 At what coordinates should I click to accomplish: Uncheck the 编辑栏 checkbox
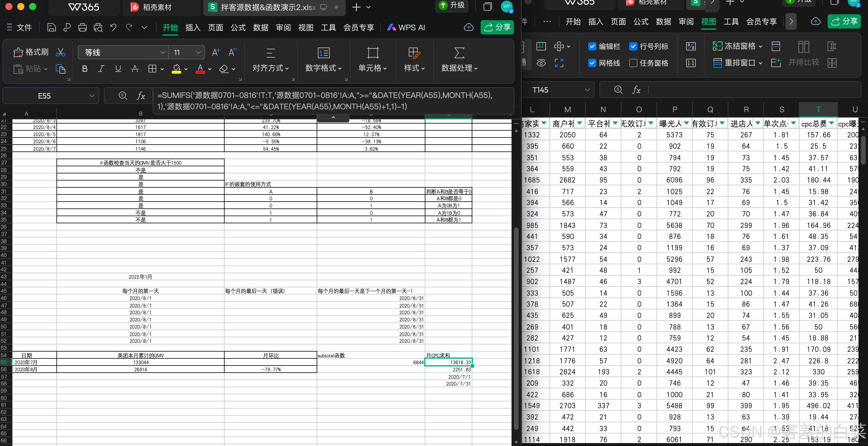[592, 47]
